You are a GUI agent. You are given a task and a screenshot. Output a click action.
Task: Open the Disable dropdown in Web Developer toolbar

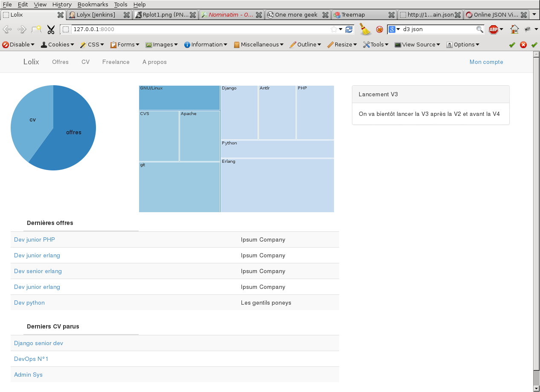coord(19,45)
